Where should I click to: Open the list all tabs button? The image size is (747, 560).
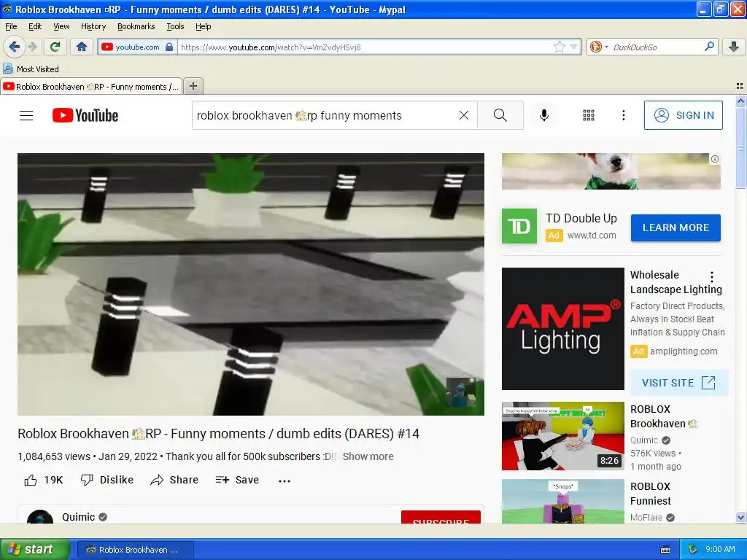tap(740, 86)
